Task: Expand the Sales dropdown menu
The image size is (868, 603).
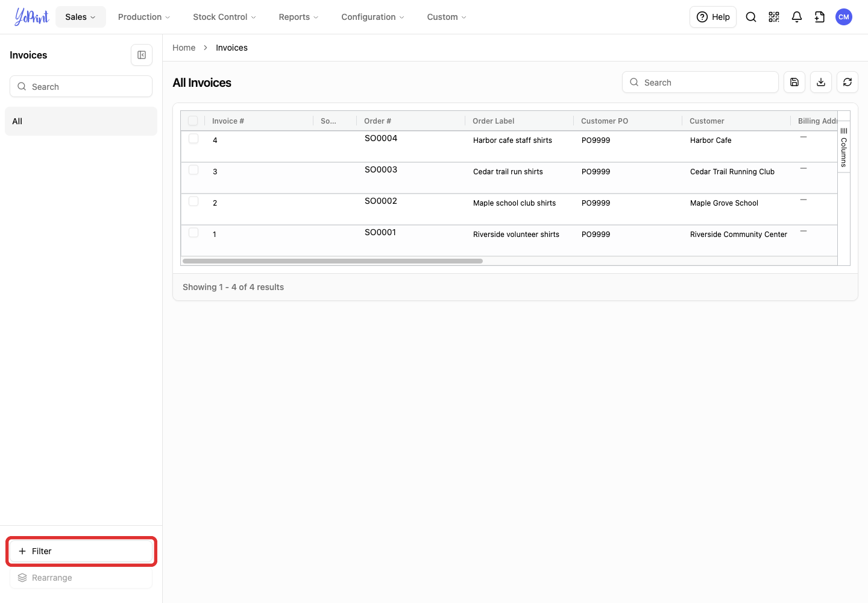Action: 81,17
